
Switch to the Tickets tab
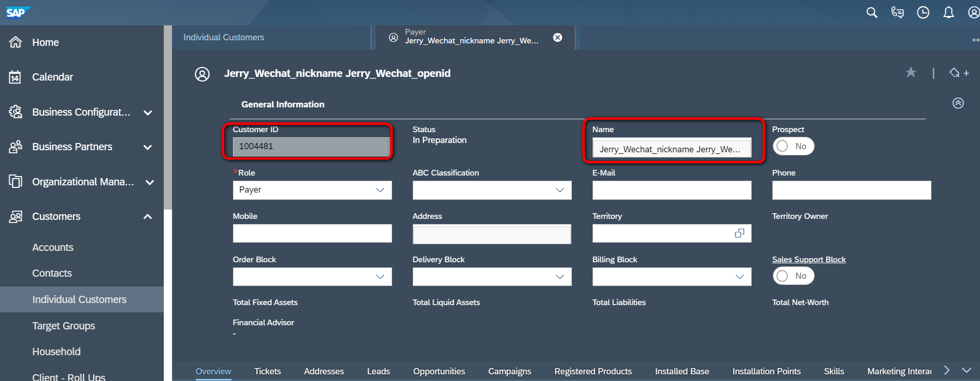tap(268, 371)
